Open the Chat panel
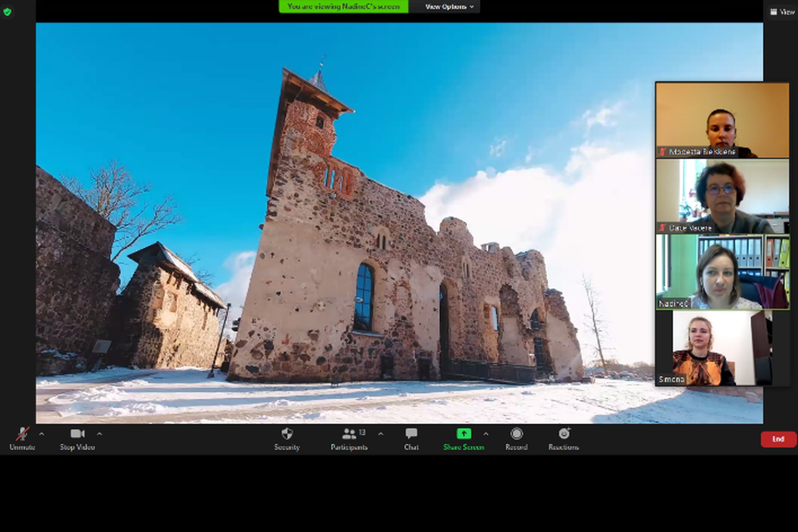 pyautogui.click(x=411, y=439)
